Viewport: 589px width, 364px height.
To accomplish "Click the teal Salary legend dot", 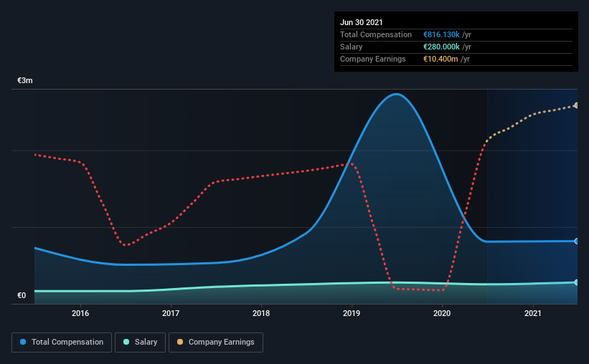I will [126, 342].
